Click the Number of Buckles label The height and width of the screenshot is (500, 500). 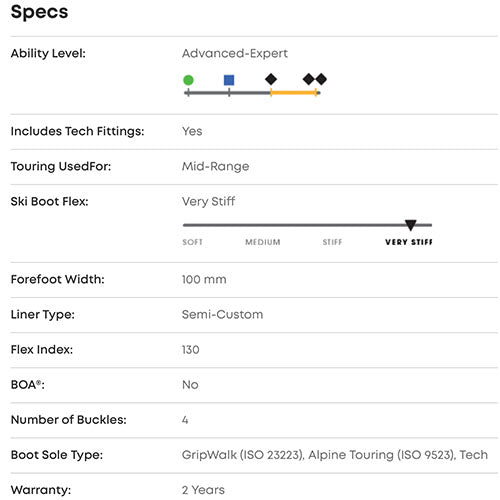(69, 420)
